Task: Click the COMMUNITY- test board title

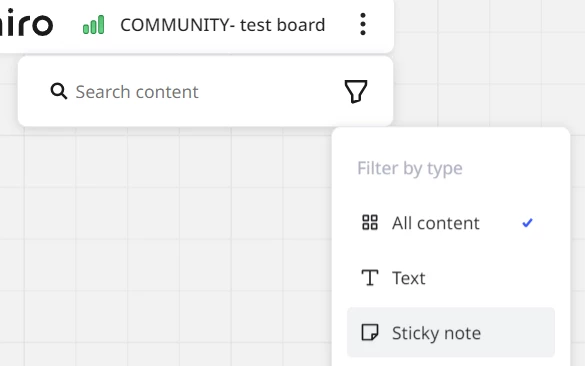Action: 223,25
